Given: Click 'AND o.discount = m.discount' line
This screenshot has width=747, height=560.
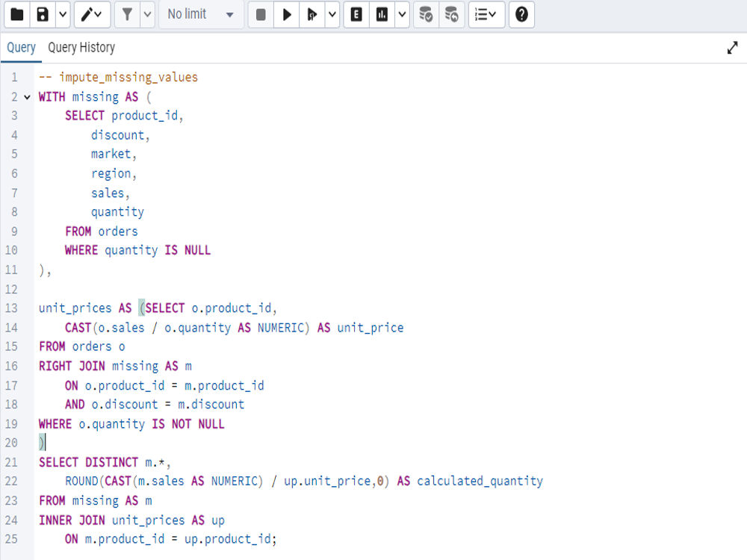Looking at the screenshot, I should 155,404.
